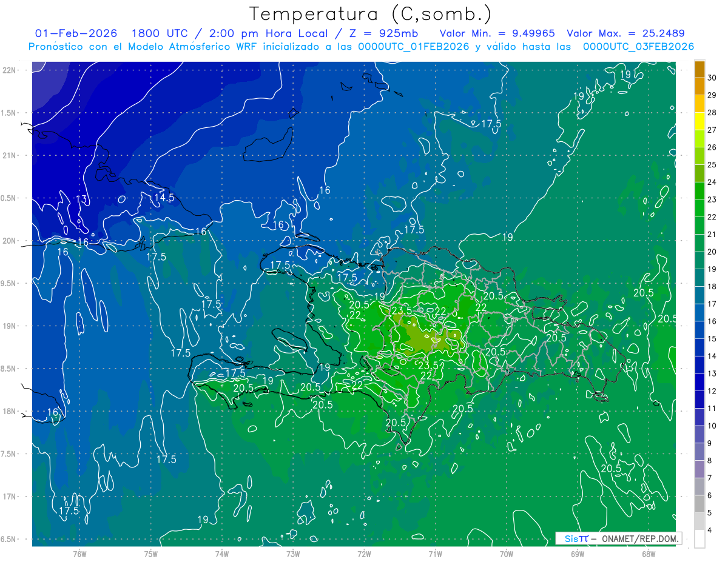Click the title 'Temperatura (C,somb.)'
The width and height of the screenshot is (728, 562).
coord(371,14)
